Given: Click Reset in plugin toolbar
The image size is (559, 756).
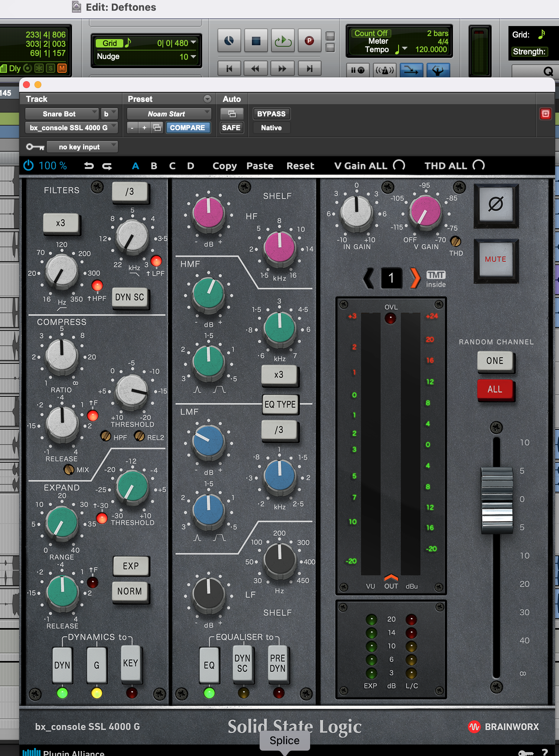Looking at the screenshot, I should click(x=300, y=166).
